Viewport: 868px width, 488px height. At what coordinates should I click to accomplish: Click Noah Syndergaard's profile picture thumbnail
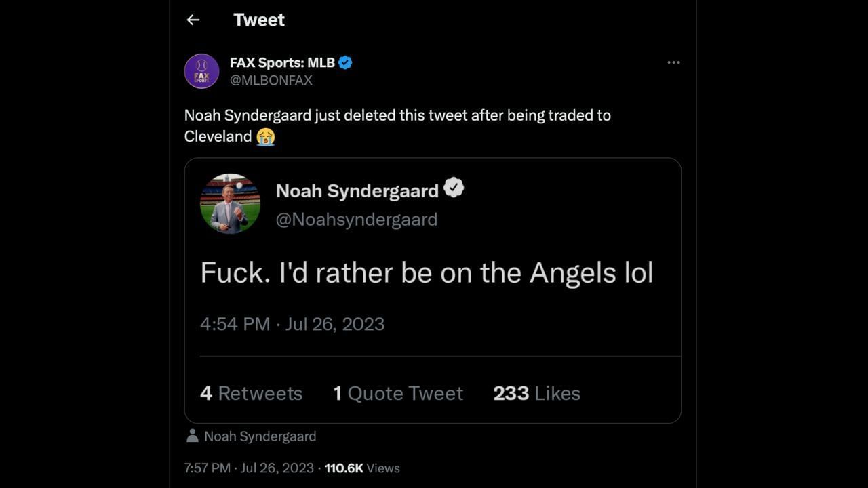231,203
